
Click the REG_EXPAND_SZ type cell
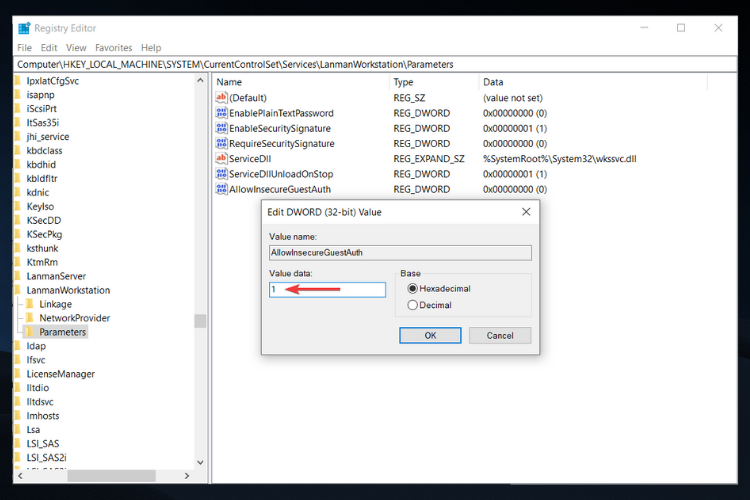pos(429,158)
